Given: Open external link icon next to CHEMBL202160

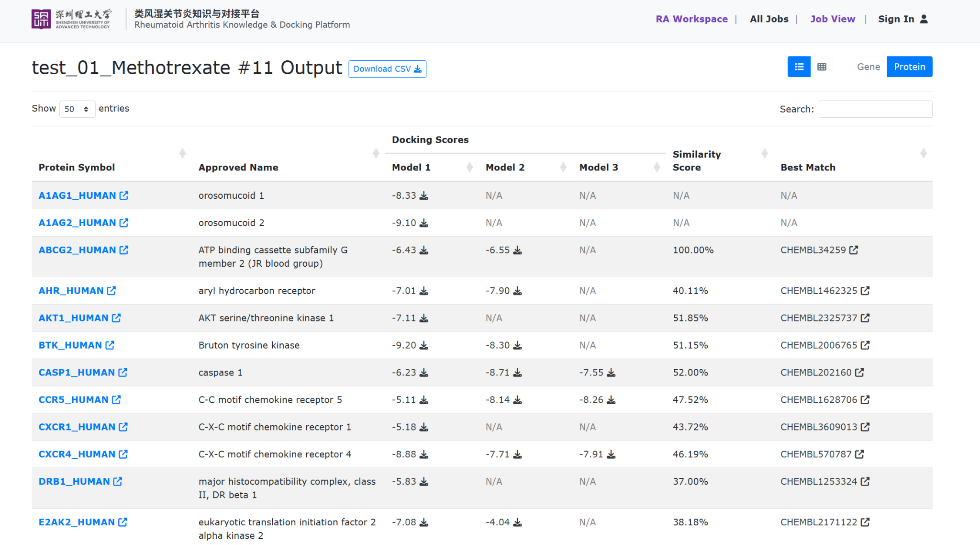Looking at the screenshot, I should pyautogui.click(x=859, y=373).
